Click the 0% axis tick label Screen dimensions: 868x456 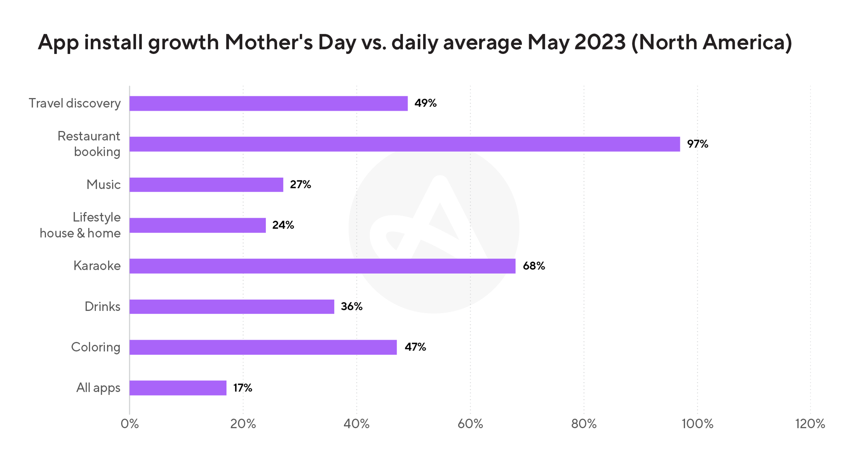pyautogui.click(x=130, y=424)
